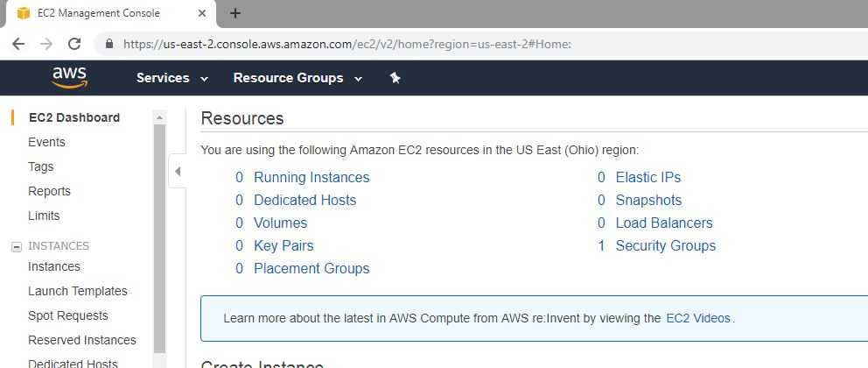Image resolution: width=868 pixels, height=368 pixels.
Task: Collapse the navigation pane with arrow handle
Action: pos(177,171)
